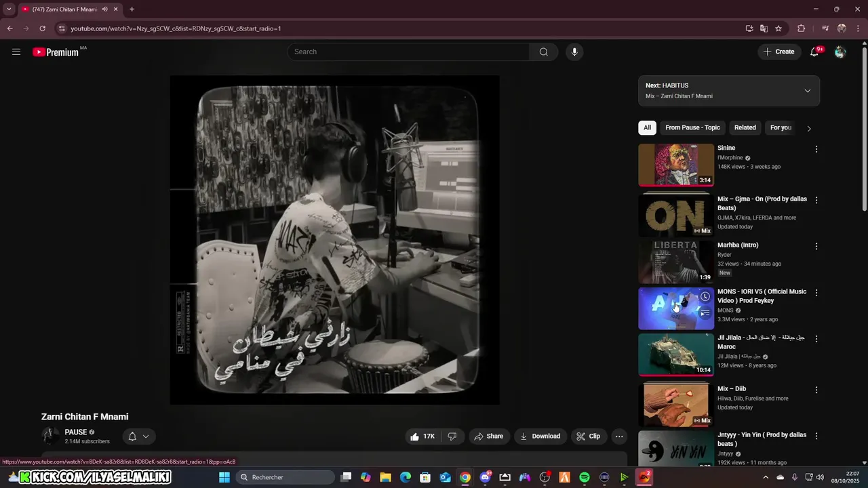Translate this page icon in address bar
The width and height of the screenshot is (868, 488).
764,28
